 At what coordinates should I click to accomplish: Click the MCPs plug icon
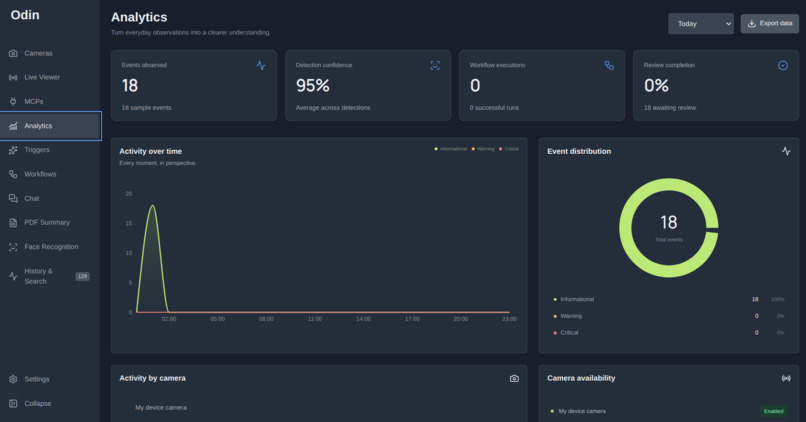pyautogui.click(x=13, y=102)
